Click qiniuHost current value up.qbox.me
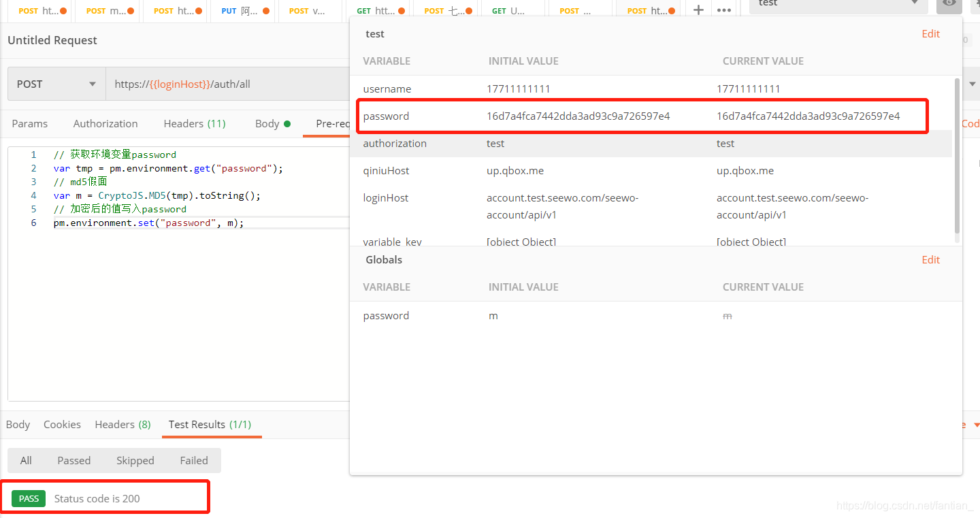Viewport: 980px width, 518px height. (745, 171)
